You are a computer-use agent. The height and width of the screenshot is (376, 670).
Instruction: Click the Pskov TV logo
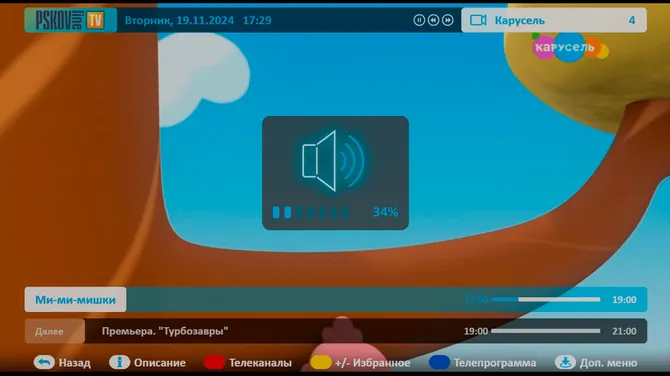coord(71,20)
